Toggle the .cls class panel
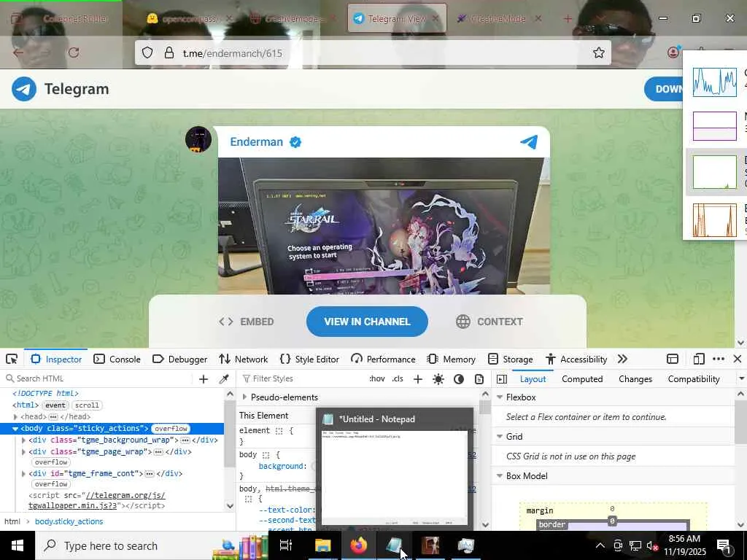 (x=398, y=378)
